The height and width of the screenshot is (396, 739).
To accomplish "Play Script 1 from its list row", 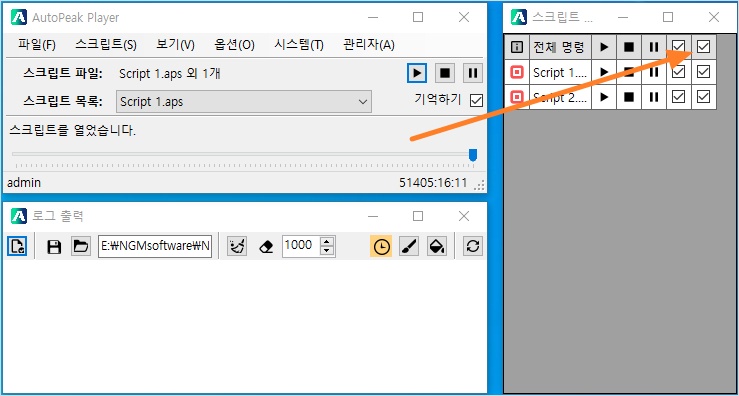I will (604, 72).
